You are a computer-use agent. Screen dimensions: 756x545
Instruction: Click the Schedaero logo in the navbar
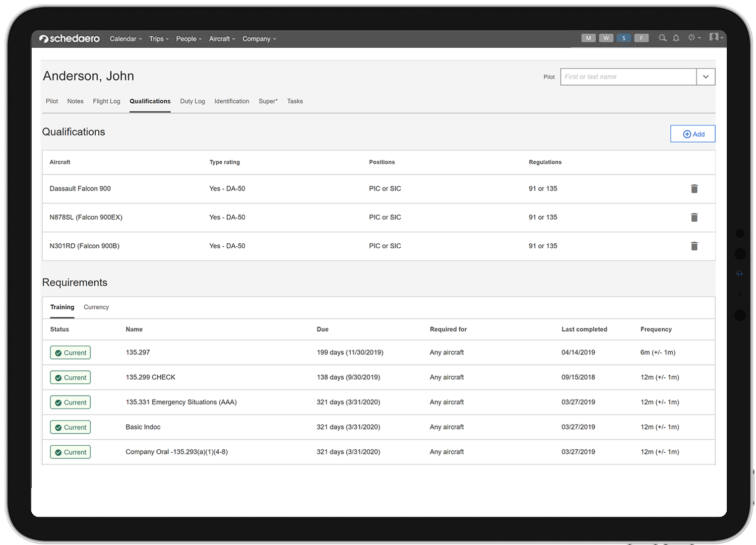[x=70, y=39]
